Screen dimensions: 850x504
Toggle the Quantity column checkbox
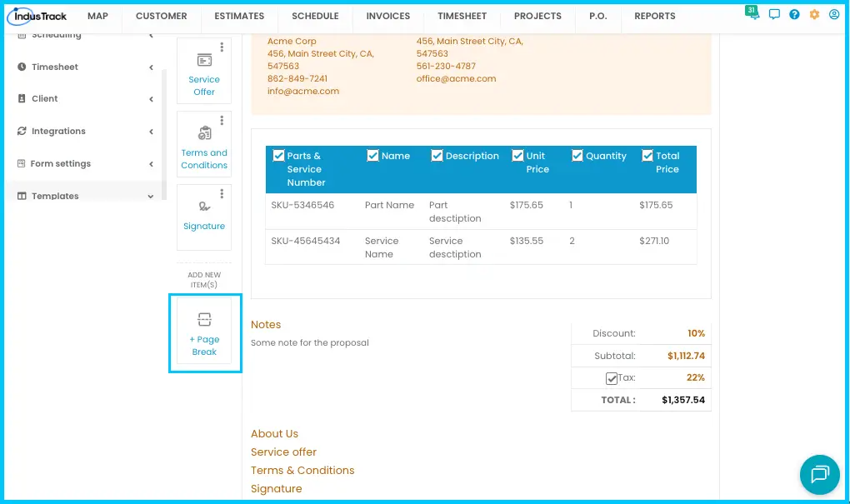[577, 156]
